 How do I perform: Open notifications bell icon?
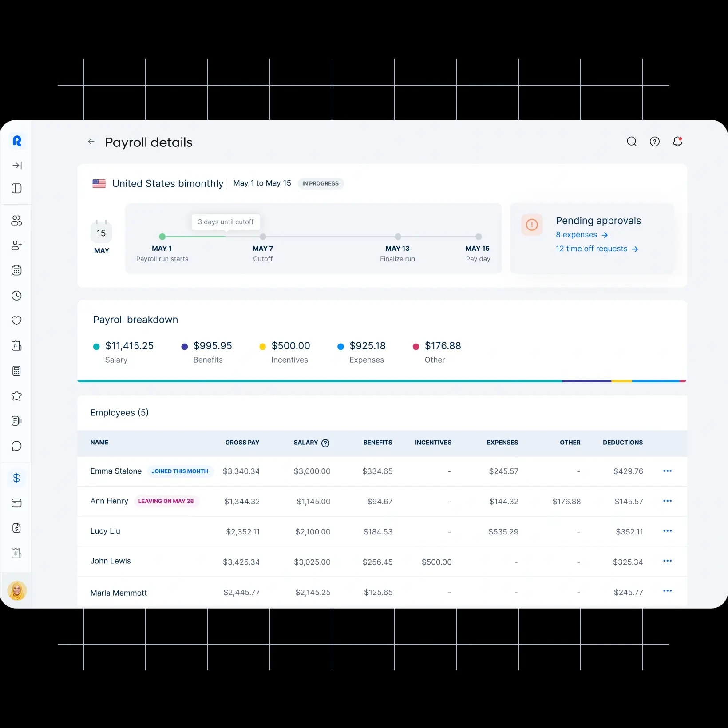pos(678,142)
